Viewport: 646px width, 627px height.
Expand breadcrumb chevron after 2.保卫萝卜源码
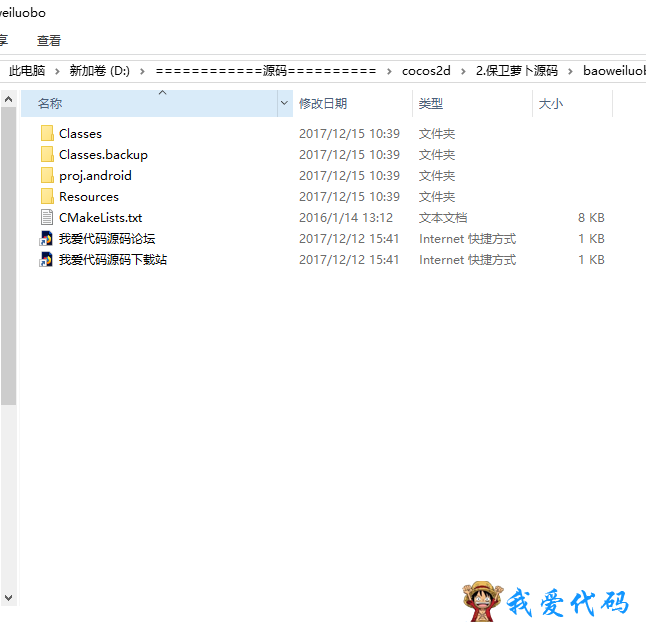(x=569, y=71)
